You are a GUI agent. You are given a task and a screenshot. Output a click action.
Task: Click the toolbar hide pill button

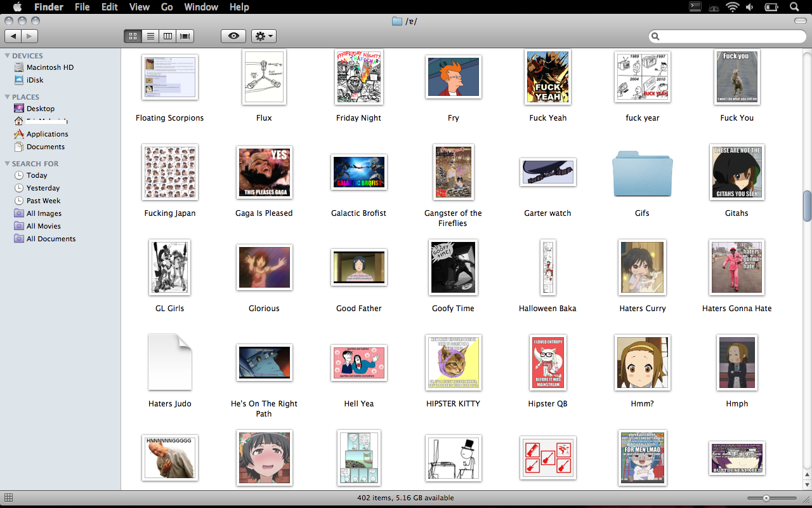(801, 21)
